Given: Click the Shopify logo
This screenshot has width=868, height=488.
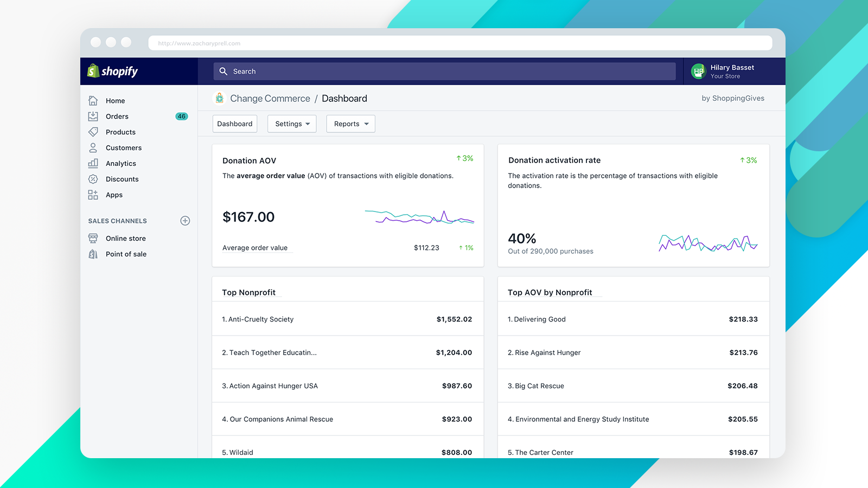Looking at the screenshot, I should tap(113, 71).
